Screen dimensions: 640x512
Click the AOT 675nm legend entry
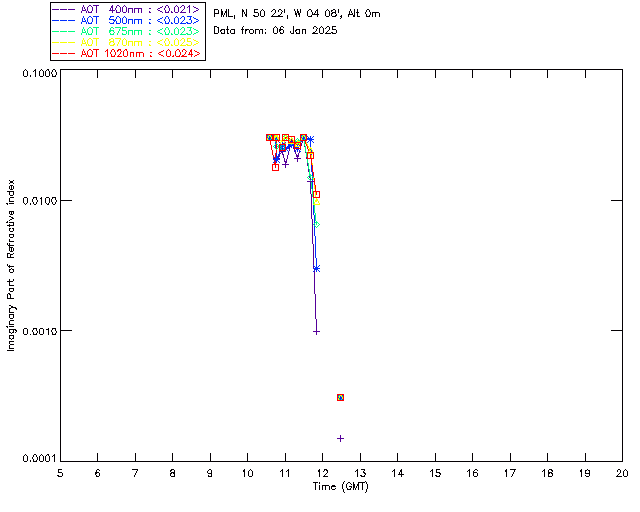coord(127,31)
